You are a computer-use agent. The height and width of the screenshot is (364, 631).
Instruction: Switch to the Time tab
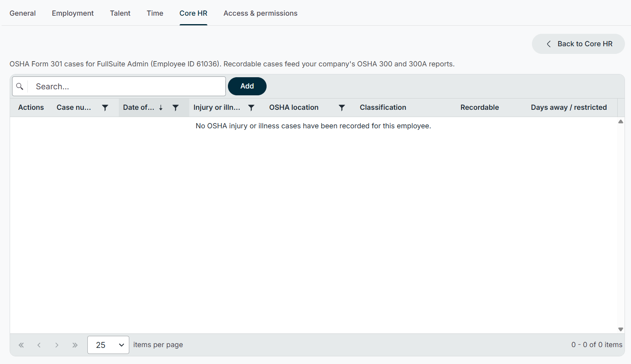click(x=155, y=13)
